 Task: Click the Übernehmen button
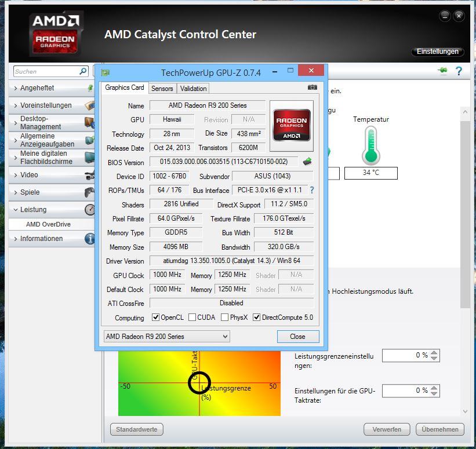click(x=440, y=429)
